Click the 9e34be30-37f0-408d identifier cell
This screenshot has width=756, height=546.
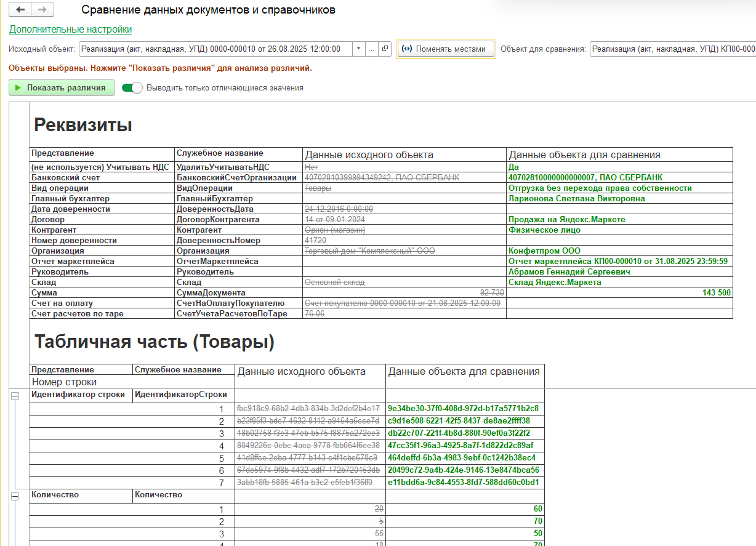[x=465, y=408]
